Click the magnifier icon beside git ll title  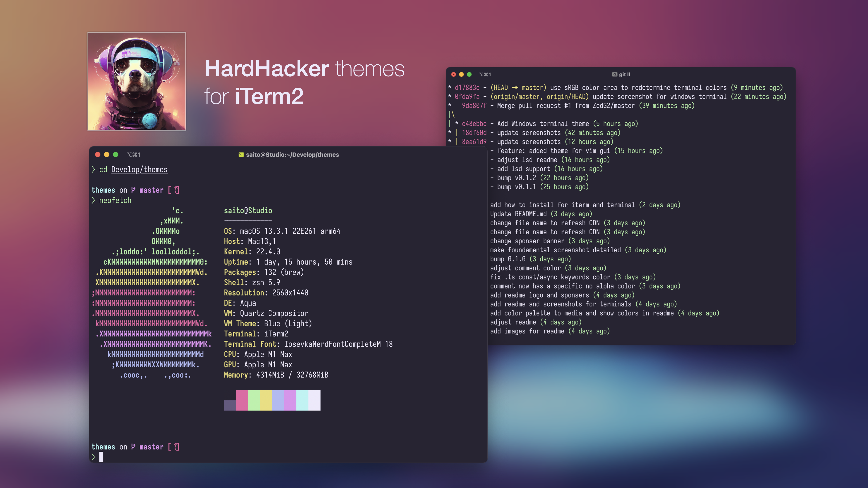tap(614, 74)
